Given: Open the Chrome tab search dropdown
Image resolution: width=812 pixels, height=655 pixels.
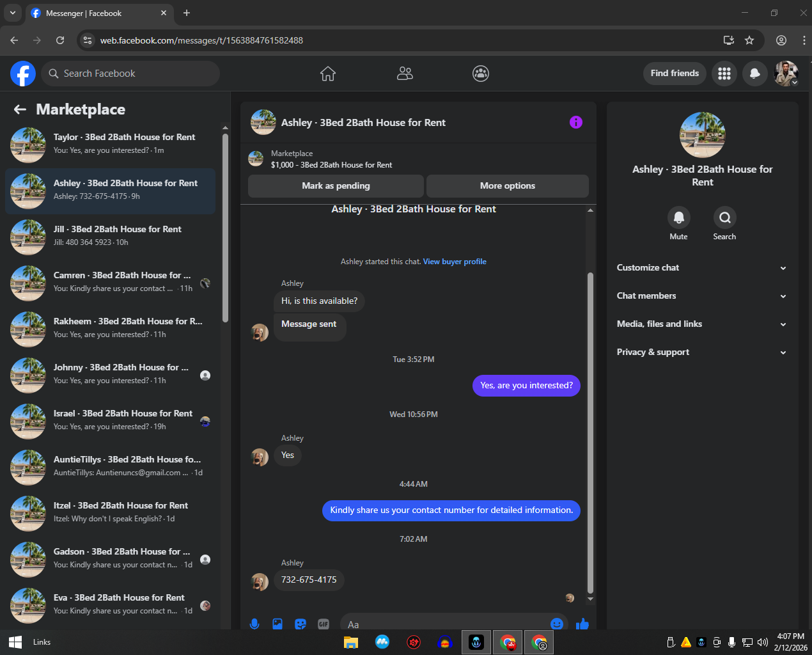Looking at the screenshot, I should (12, 13).
